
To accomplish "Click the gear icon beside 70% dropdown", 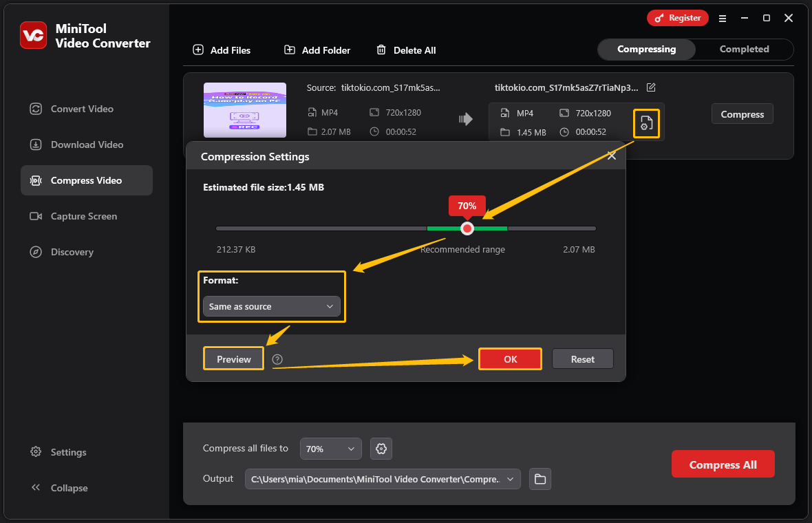I will click(381, 449).
